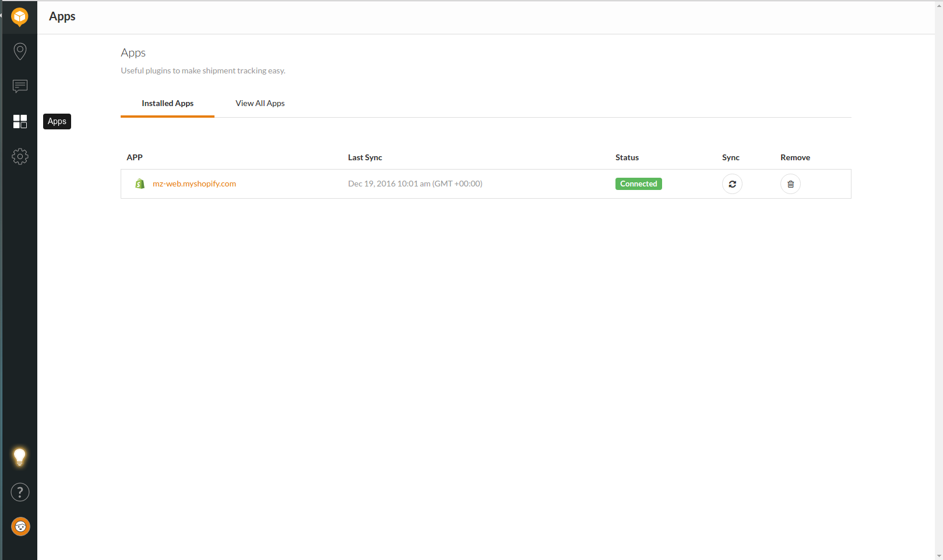Open the notifications message icon in sidebar
943x560 pixels.
tap(20, 86)
